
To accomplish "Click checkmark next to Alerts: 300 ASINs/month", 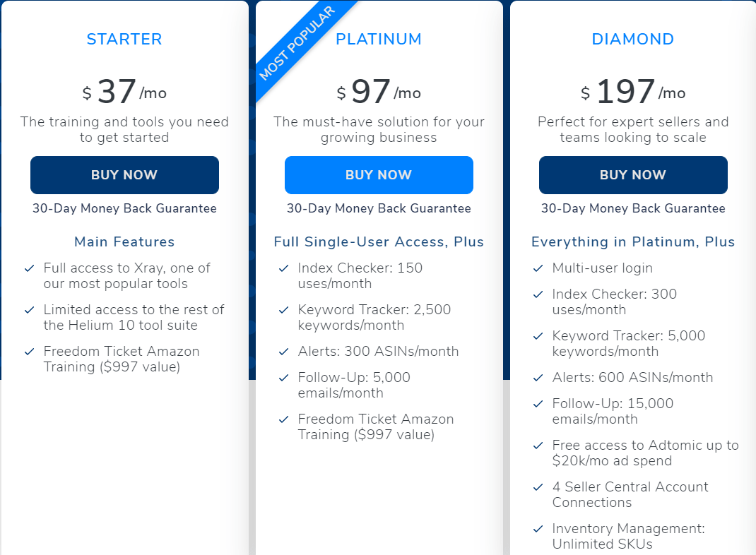I will (x=284, y=352).
